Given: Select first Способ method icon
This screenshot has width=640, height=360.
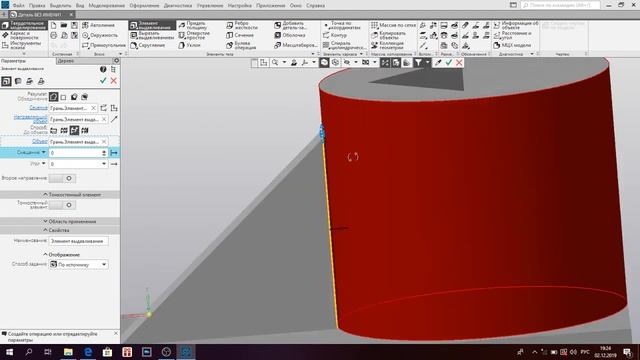Looking at the screenshot, I should point(53,131).
